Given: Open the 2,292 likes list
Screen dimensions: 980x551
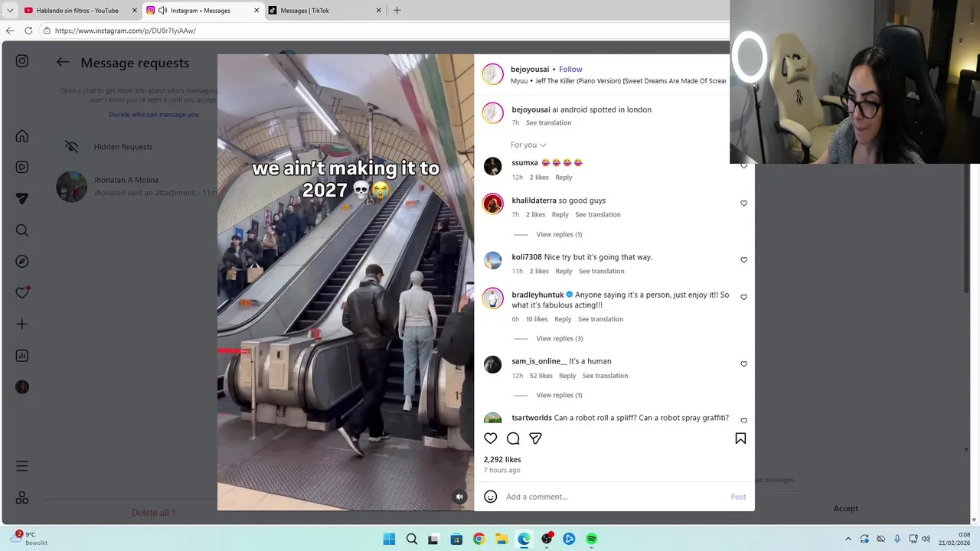Looking at the screenshot, I should (502, 459).
